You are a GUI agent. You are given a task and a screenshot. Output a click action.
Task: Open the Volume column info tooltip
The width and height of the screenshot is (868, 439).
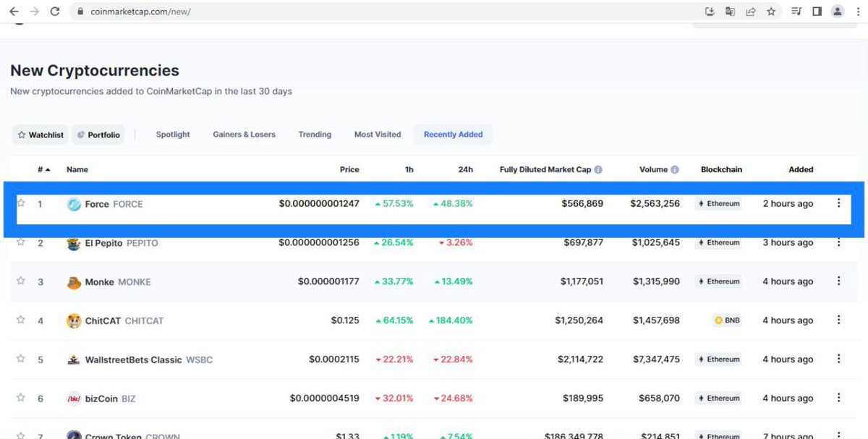pos(674,169)
